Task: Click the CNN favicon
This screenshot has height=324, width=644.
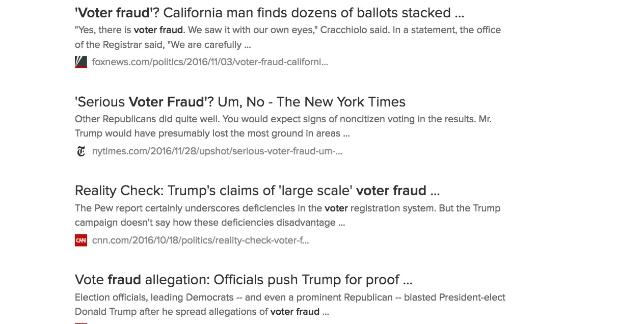Action: click(x=81, y=240)
